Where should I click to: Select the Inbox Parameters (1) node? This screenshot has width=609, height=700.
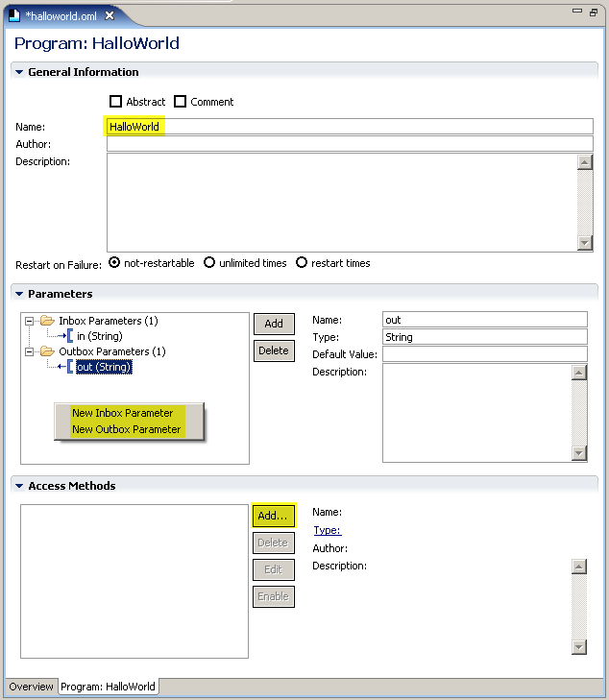(109, 321)
